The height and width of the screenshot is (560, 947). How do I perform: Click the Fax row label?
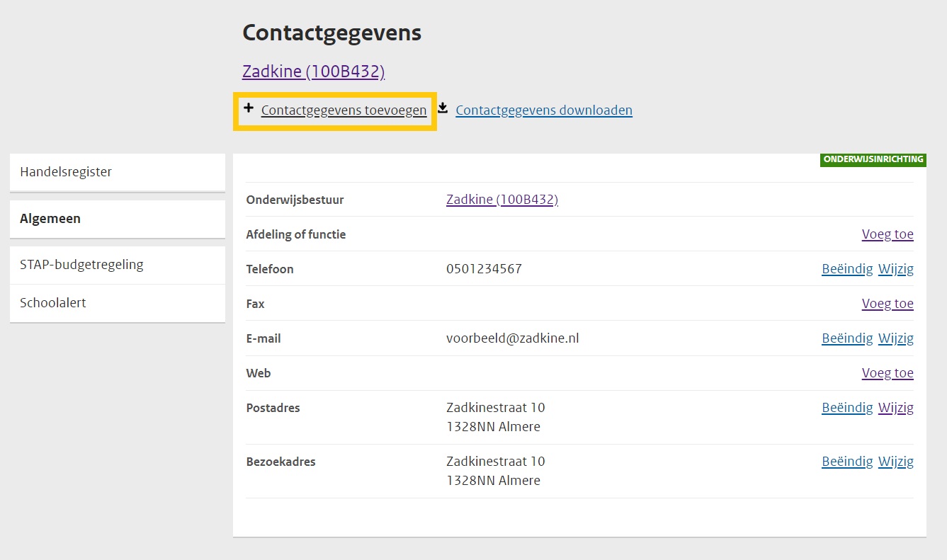[255, 304]
